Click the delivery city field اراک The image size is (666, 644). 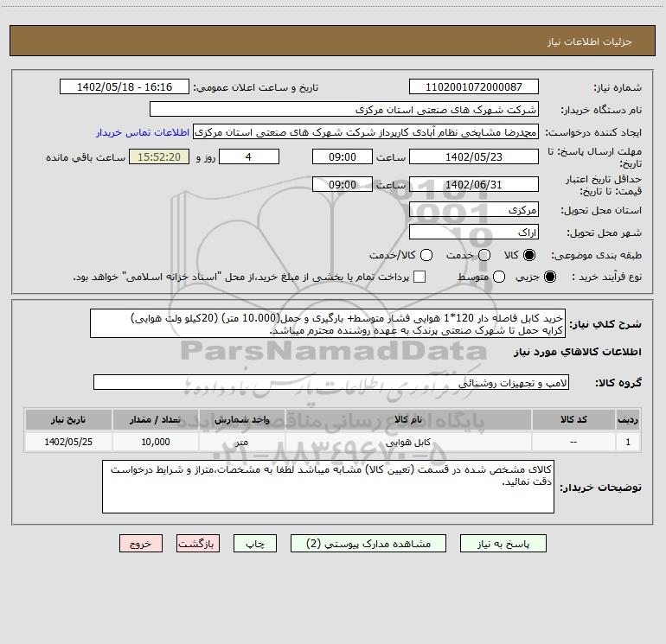pyautogui.click(x=474, y=232)
